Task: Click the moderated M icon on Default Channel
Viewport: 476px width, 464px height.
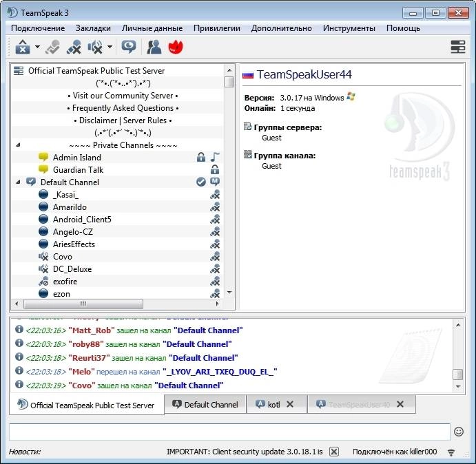Action: pos(215,182)
